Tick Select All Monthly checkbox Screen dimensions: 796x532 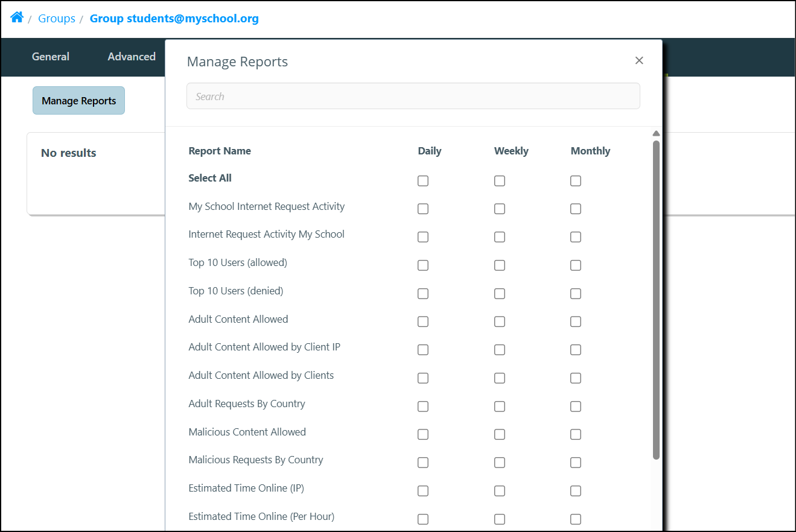(x=576, y=181)
